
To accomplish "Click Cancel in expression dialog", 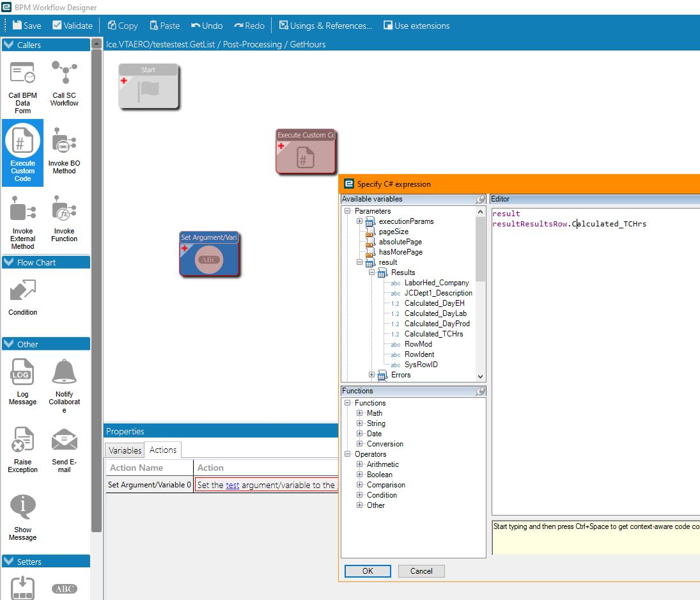I will [421, 571].
